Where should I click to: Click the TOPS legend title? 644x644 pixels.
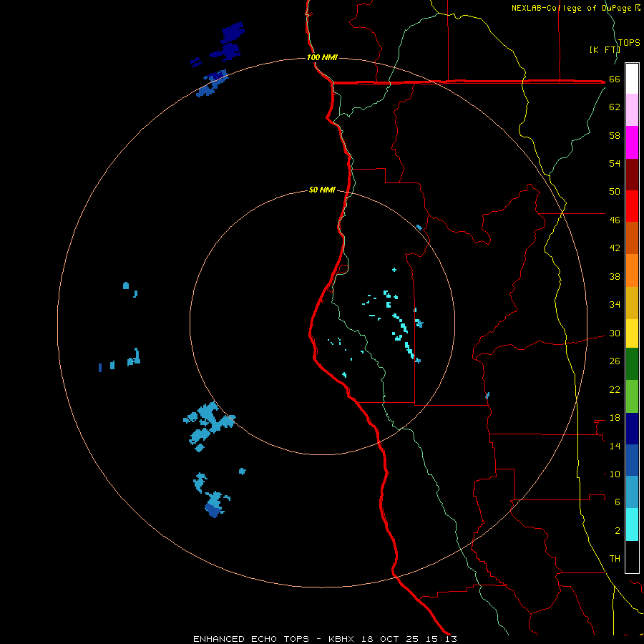(x=629, y=42)
